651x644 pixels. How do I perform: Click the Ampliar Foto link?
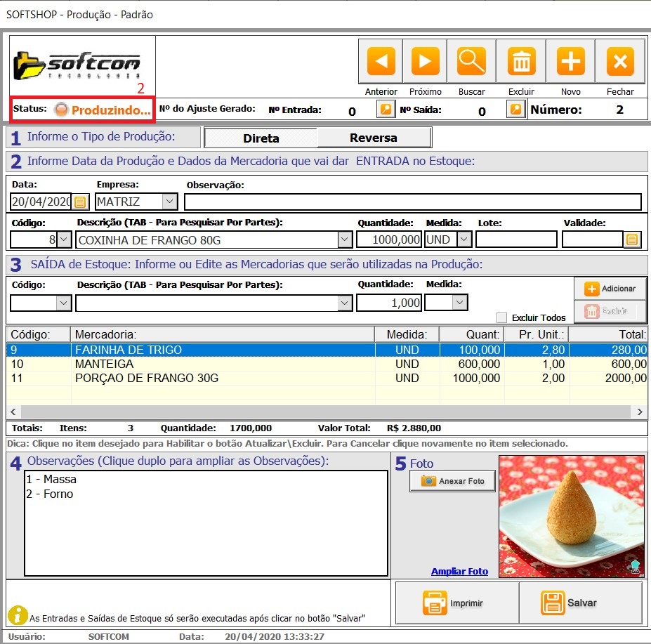coord(459,571)
